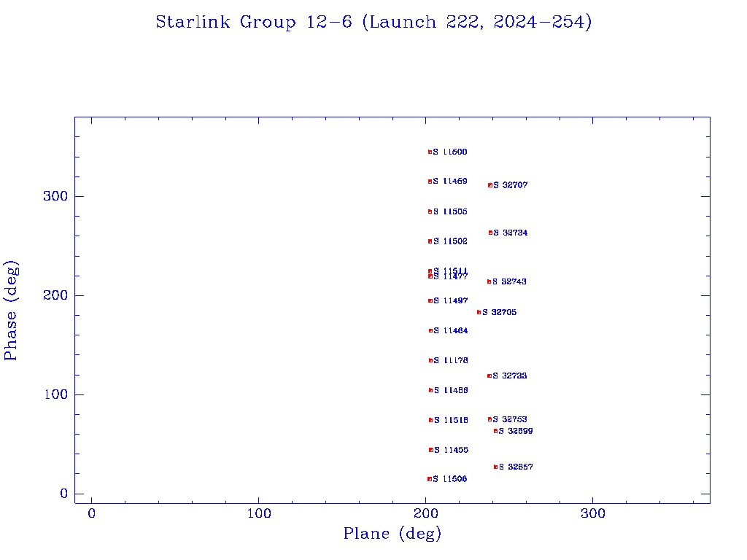
Task: Click the Phase (deg) axis label
Action: click(10, 310)
